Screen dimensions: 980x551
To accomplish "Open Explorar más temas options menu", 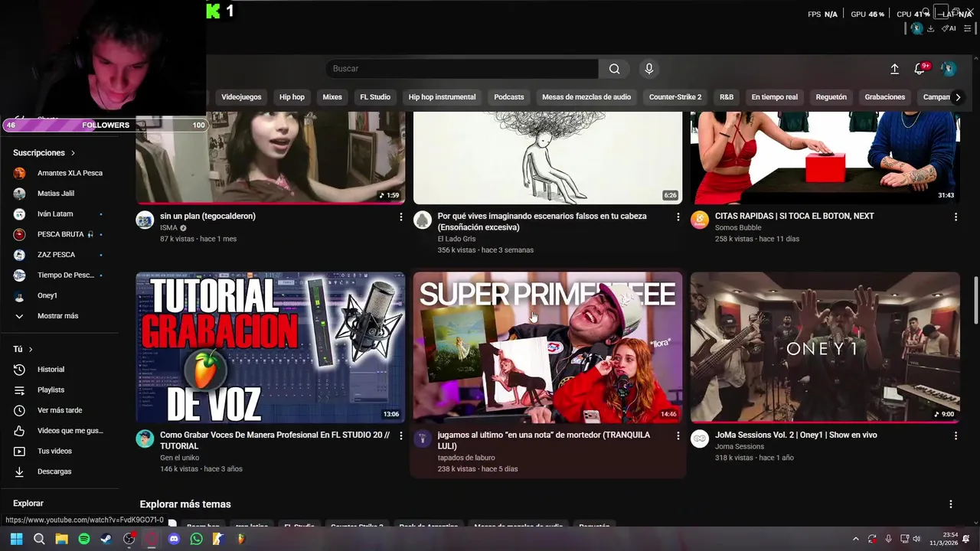I will (x=951, y=504).
